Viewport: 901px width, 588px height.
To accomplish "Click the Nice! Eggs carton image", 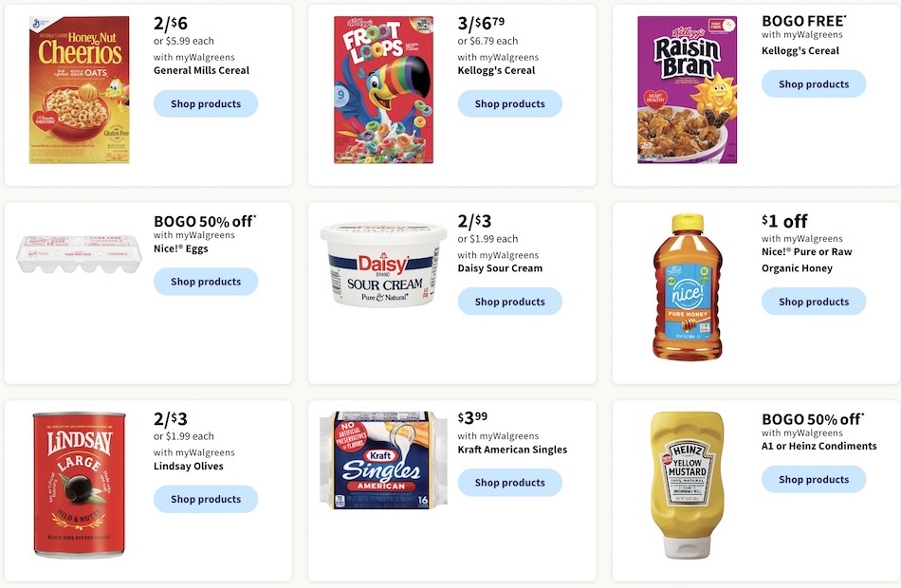I will tap(80, 253).
